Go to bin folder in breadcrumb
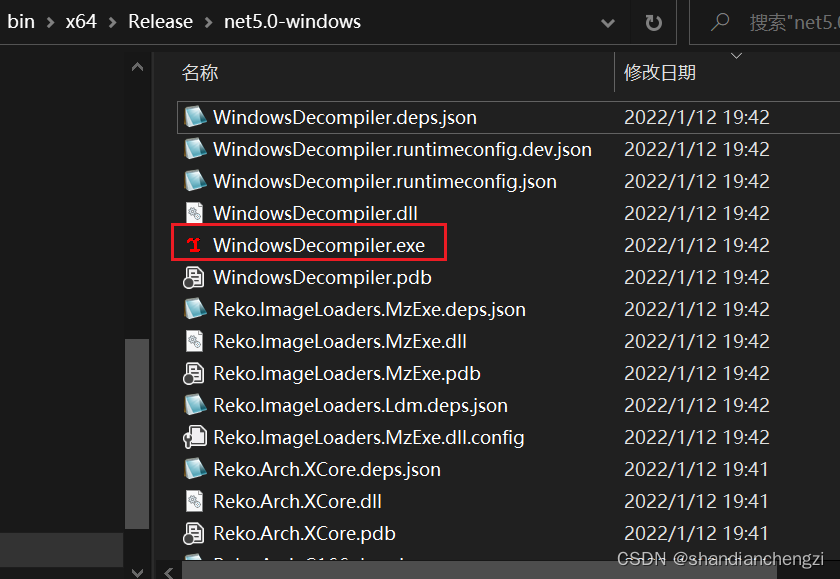Screen dimensions: 840x579 tap(21, 22)
